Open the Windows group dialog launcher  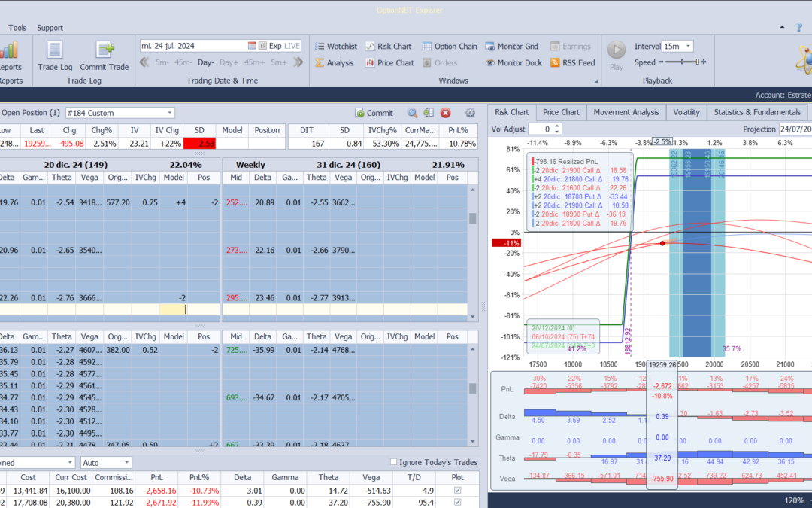[x=596, y=81]
